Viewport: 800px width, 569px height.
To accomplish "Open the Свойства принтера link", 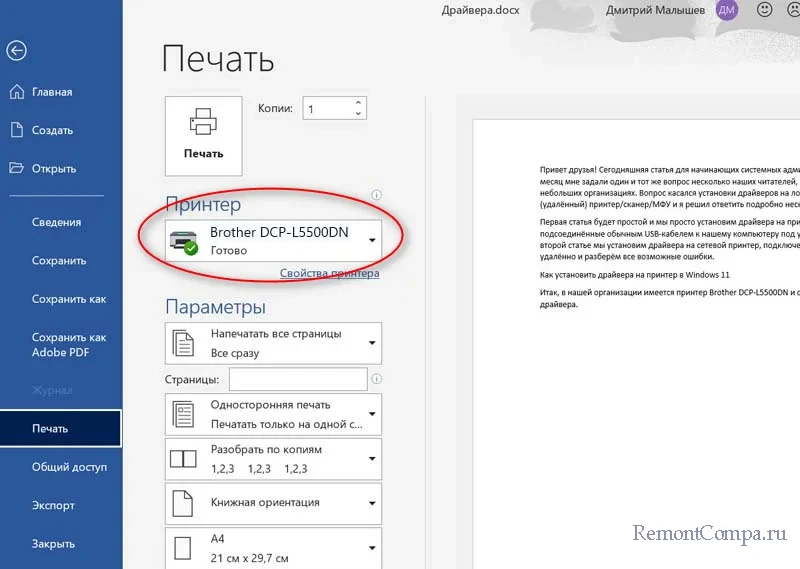I will 329,273.
